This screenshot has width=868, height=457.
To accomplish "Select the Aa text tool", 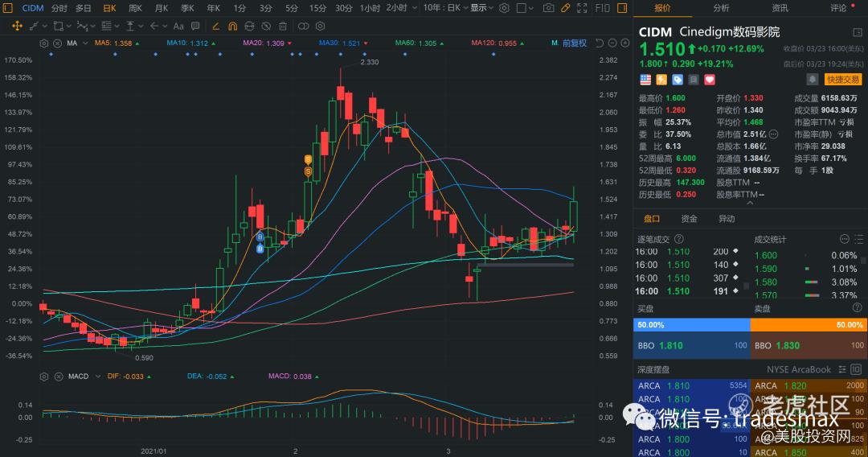I will coord(178,26).
